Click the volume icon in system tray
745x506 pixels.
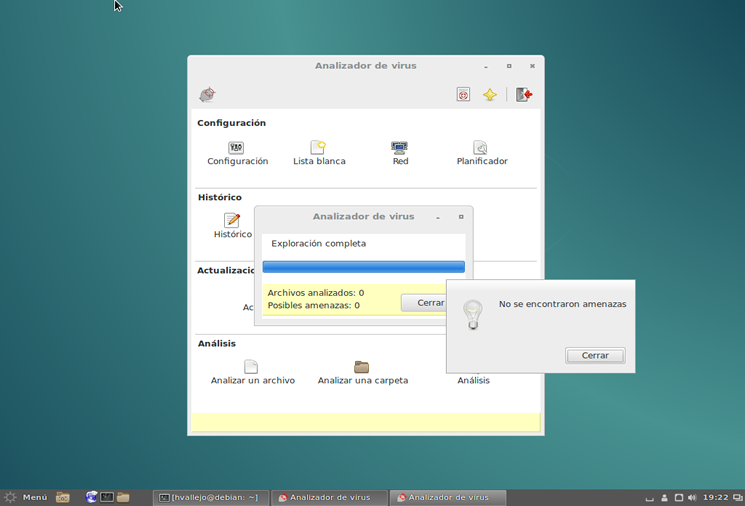coord(692,497)
